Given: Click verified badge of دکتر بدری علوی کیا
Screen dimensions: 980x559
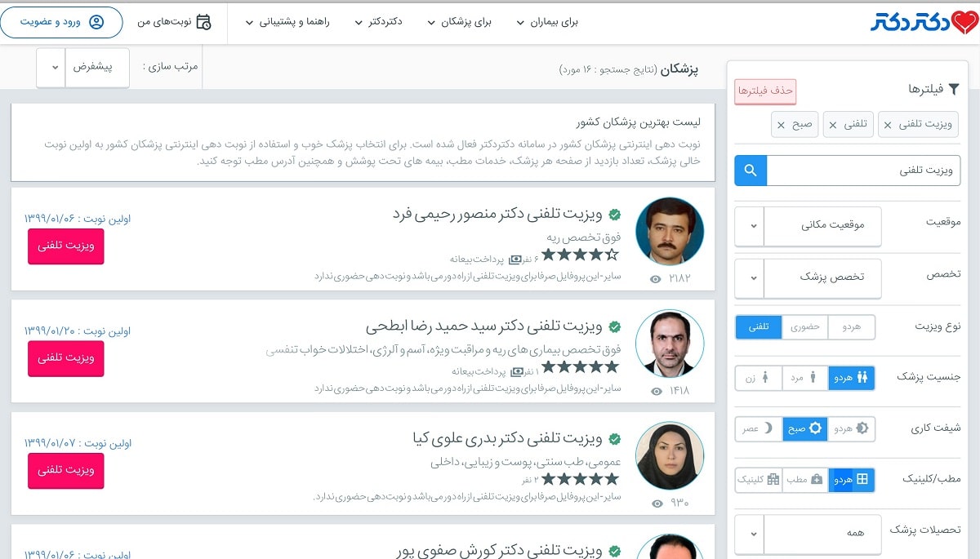Looking at the screenshot, I should 615,439.
